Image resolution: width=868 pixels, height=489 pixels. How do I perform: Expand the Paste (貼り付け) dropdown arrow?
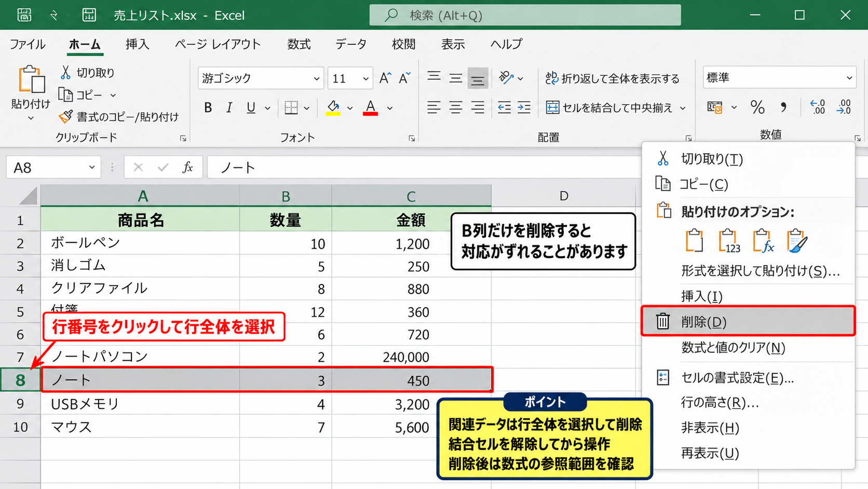click(31, 118)
